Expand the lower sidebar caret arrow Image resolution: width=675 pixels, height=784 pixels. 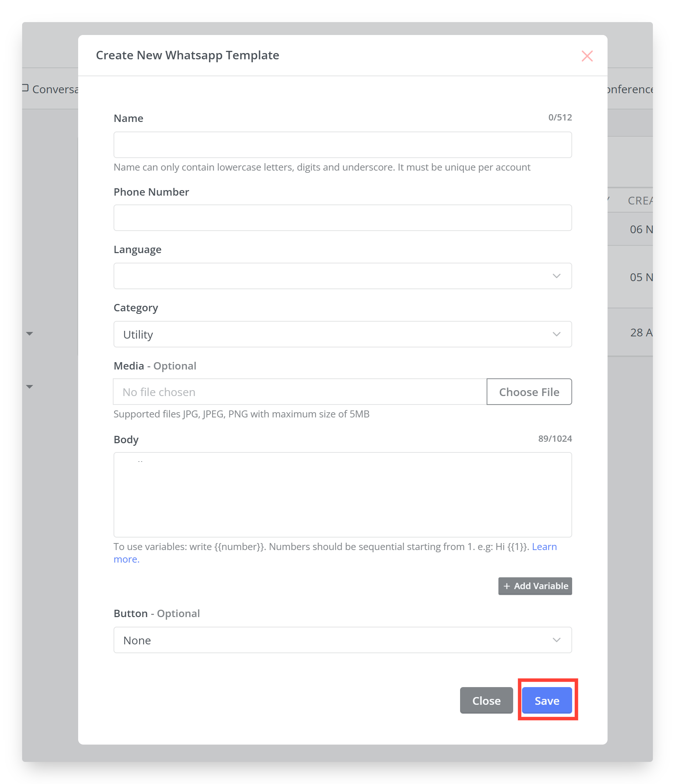(x=29, y=387)
